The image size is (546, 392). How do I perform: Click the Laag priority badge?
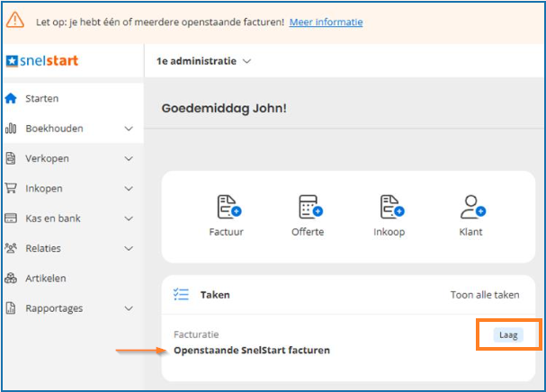[507, 335]
